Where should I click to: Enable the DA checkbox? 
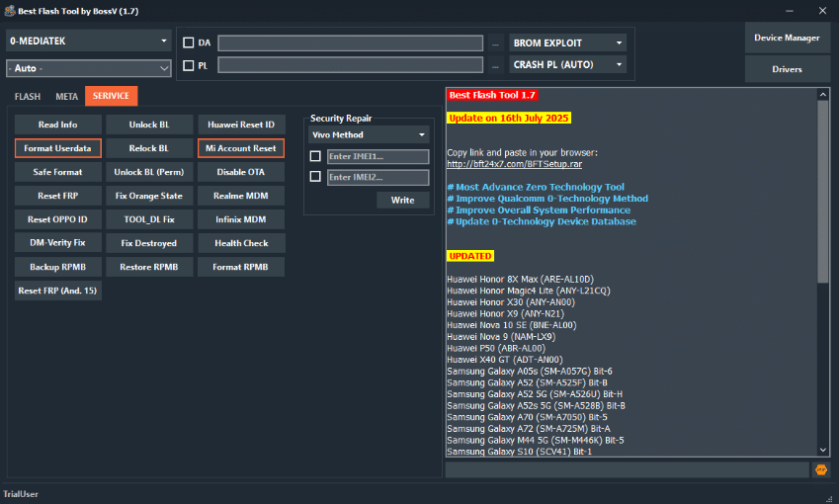(x=189, y=42)
